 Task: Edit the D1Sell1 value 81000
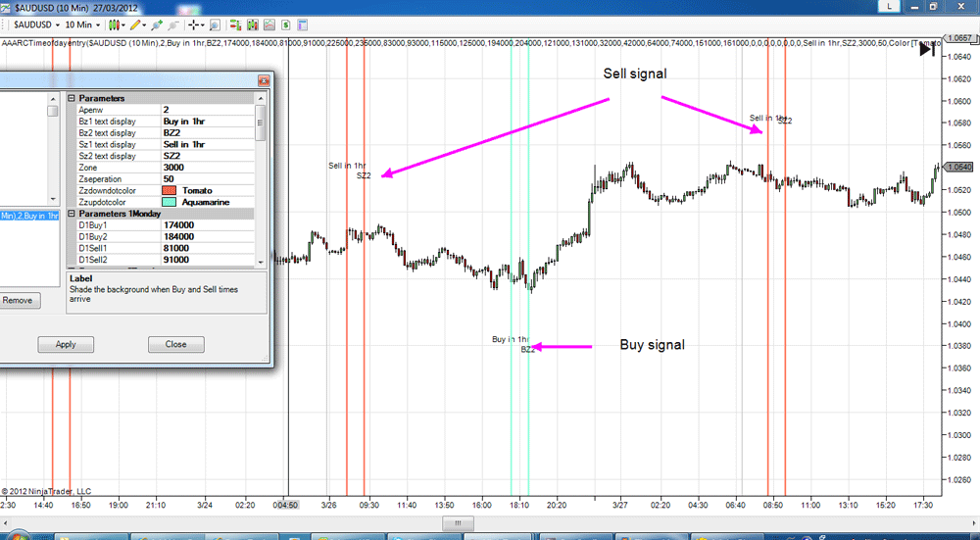[x=208, y=248]
